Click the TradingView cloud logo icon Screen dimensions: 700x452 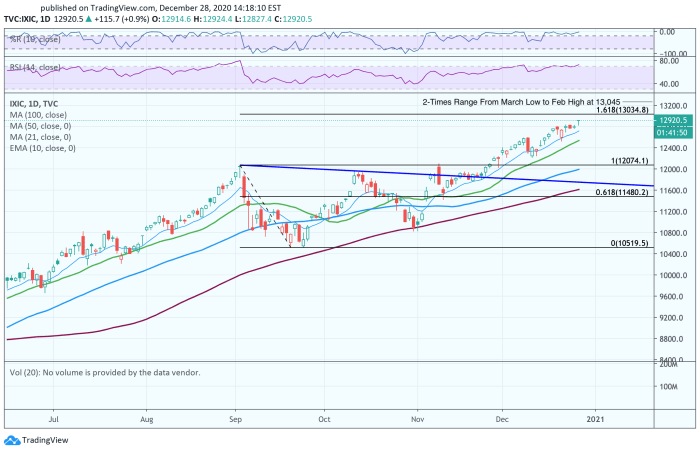click(x=12, y=440)
